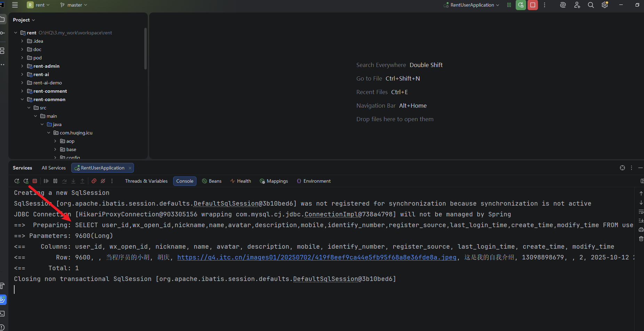Open RentUserApplication run configuration dropdown
This screenshot has height=331, width=644.
click(472, 5)
